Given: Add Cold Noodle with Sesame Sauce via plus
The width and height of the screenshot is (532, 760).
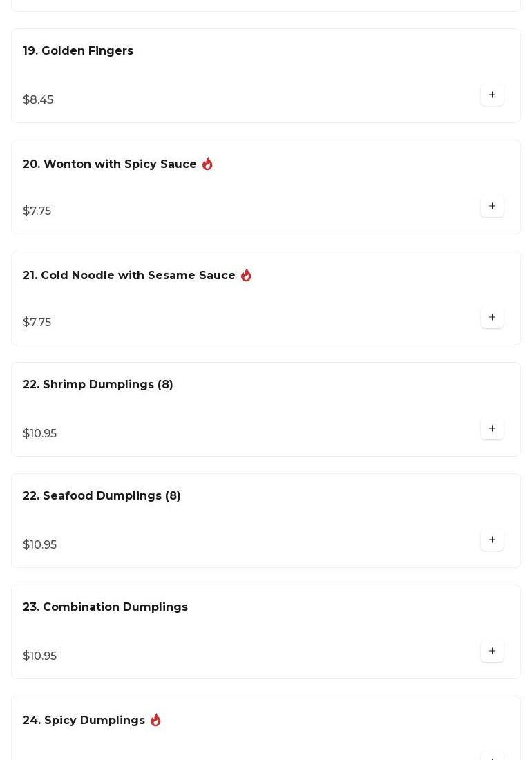Looking at the screenshot, I should tap(492, 317).
